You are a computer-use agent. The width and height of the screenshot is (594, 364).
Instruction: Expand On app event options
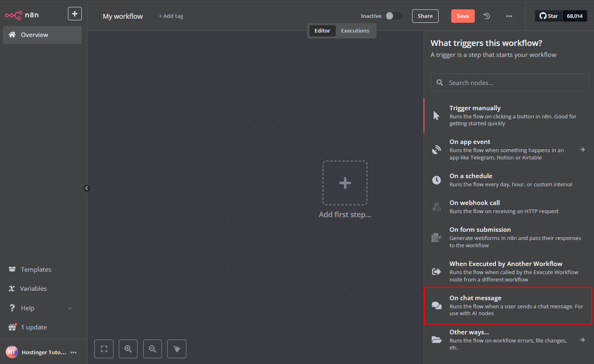tap(582, 149)
